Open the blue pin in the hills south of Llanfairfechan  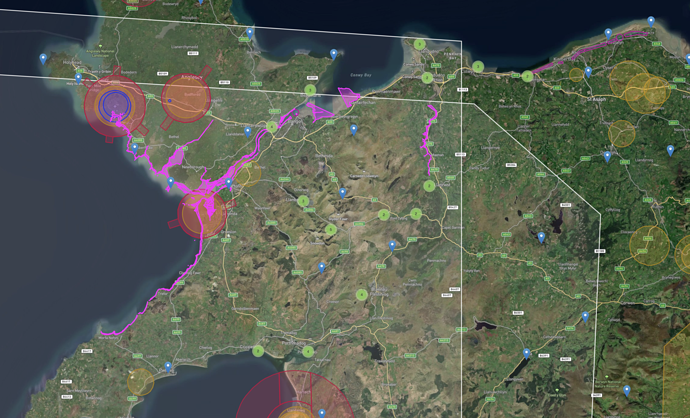(x=354, y=129)
